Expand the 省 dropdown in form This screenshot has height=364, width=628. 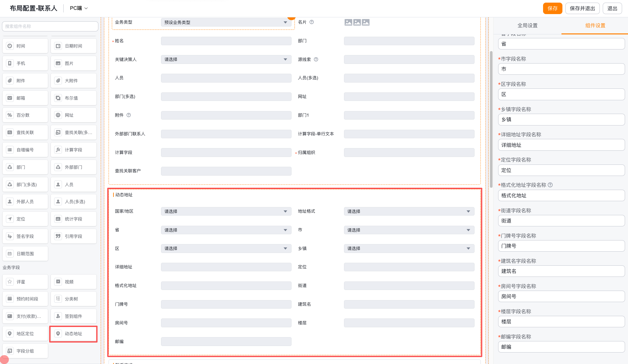pos(226,230)
